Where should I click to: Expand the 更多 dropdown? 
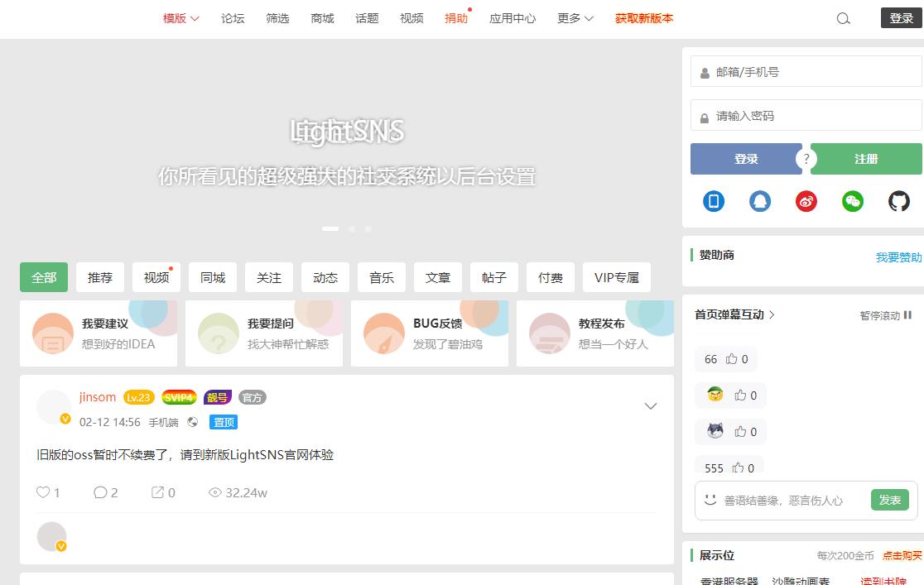[575, 17]
